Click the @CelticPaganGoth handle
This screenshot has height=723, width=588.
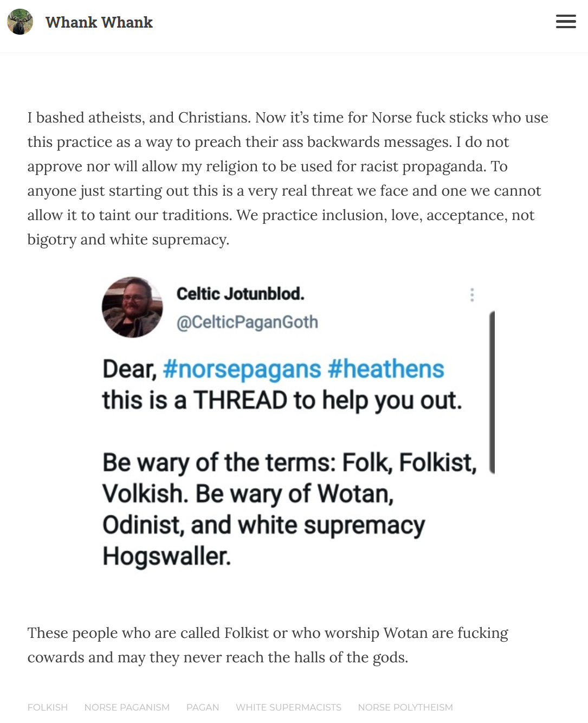tap(247, 322)
